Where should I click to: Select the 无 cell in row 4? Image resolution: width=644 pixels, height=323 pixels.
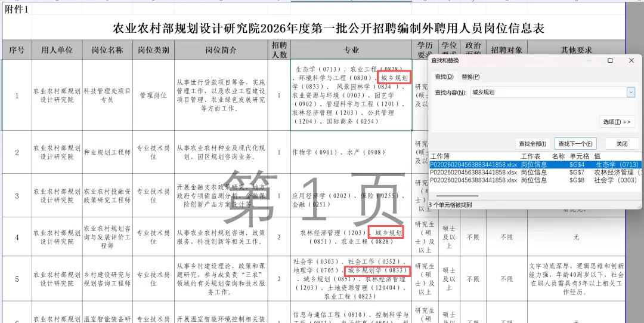[576, 237]
